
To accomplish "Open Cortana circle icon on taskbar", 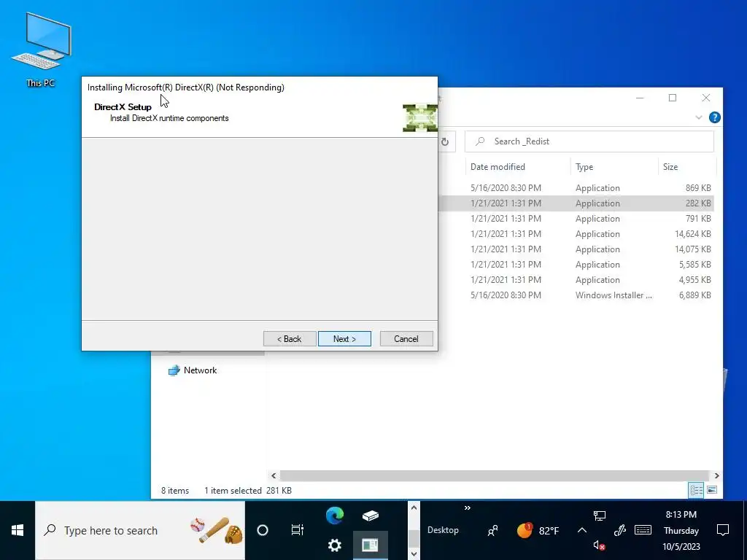I will pos(263,530).
